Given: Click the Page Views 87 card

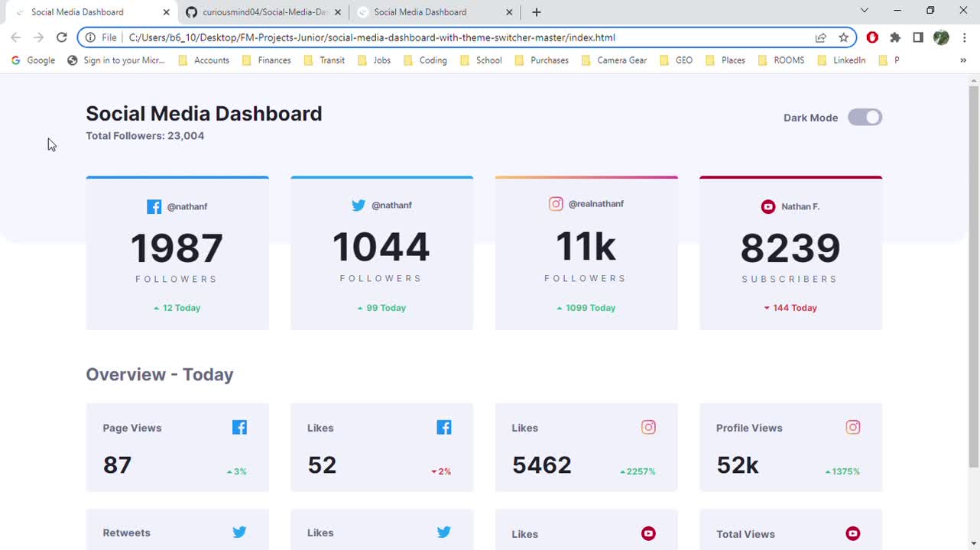Looking at the screenshot, I should (x=177, y=448).
